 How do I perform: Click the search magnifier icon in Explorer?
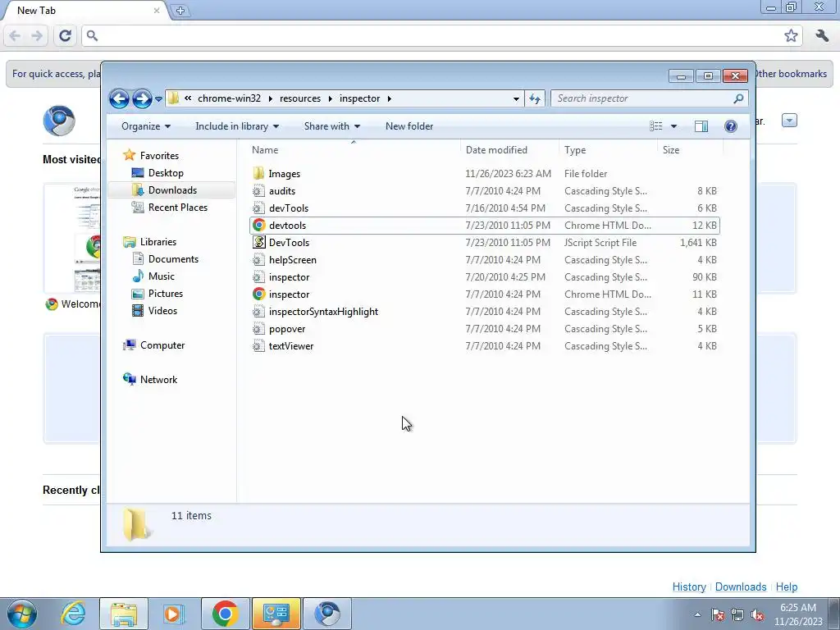[739, 98]
